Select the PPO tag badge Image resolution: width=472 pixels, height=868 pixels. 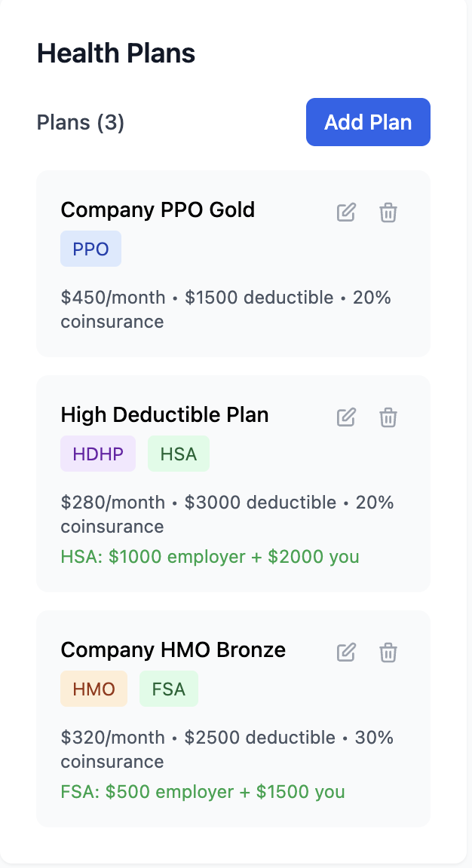[x=90, y=249]
